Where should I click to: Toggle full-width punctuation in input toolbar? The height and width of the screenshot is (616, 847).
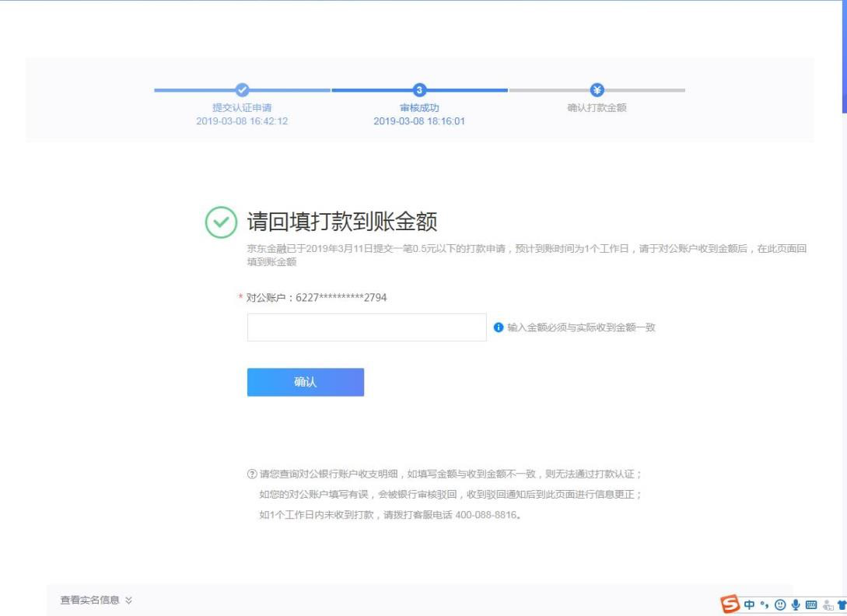click(765, 604)
